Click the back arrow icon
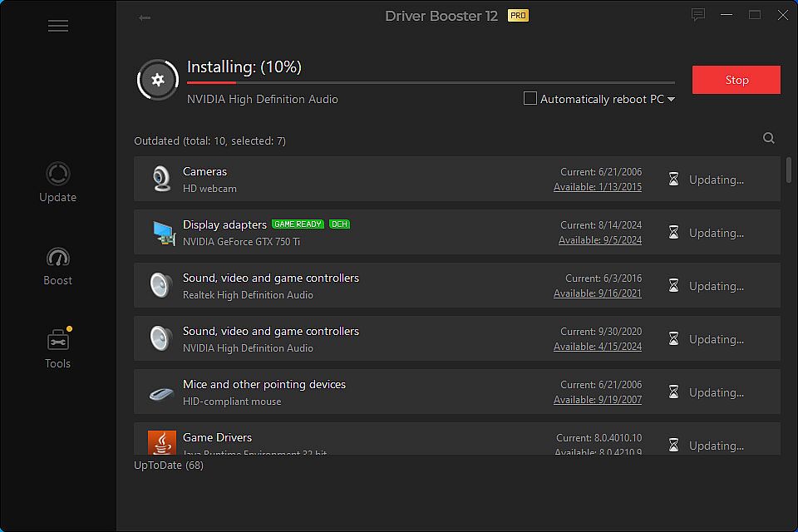 (x=145, y=17)
